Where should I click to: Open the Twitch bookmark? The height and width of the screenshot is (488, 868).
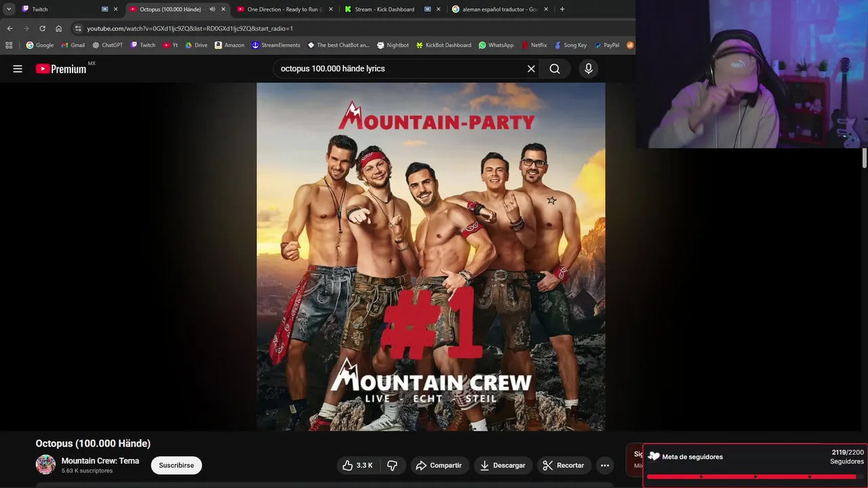click(x=142, y=45)
